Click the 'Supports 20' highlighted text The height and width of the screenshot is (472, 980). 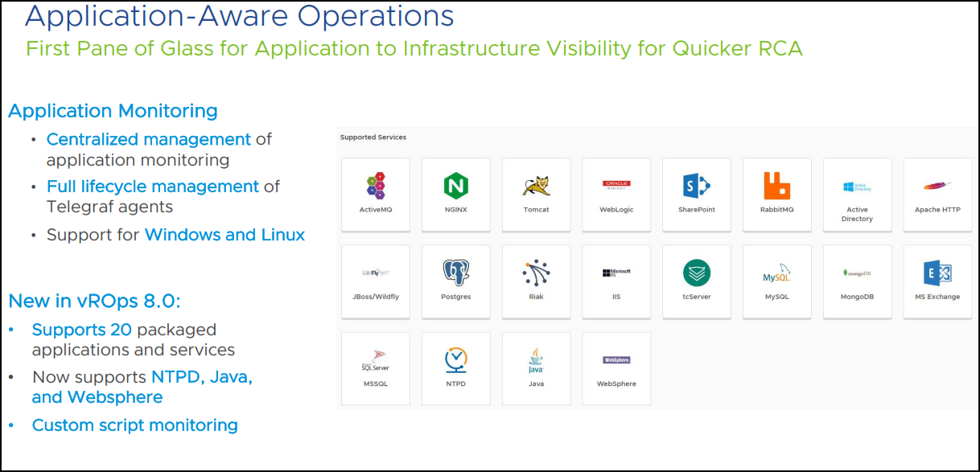pyautogui.click(x=80, y=330)
